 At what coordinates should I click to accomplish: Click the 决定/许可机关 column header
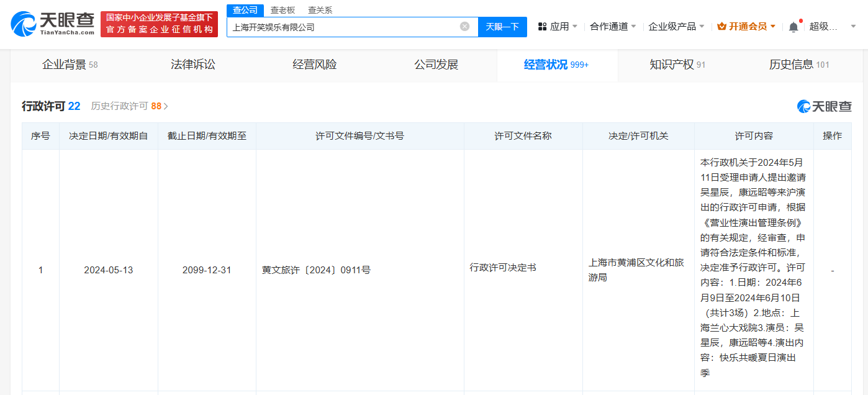pos(638,136)
